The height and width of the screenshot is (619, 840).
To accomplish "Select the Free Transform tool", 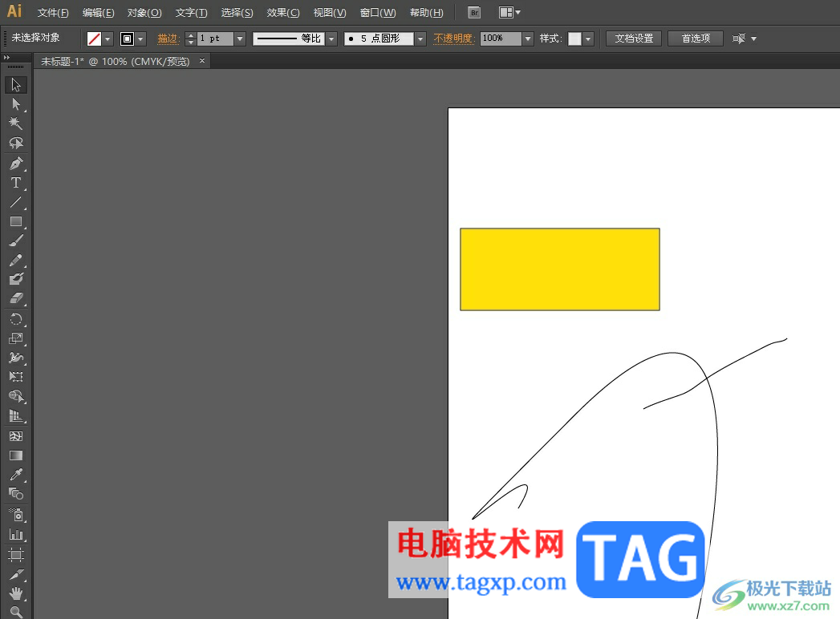I will tap(16, 377).
